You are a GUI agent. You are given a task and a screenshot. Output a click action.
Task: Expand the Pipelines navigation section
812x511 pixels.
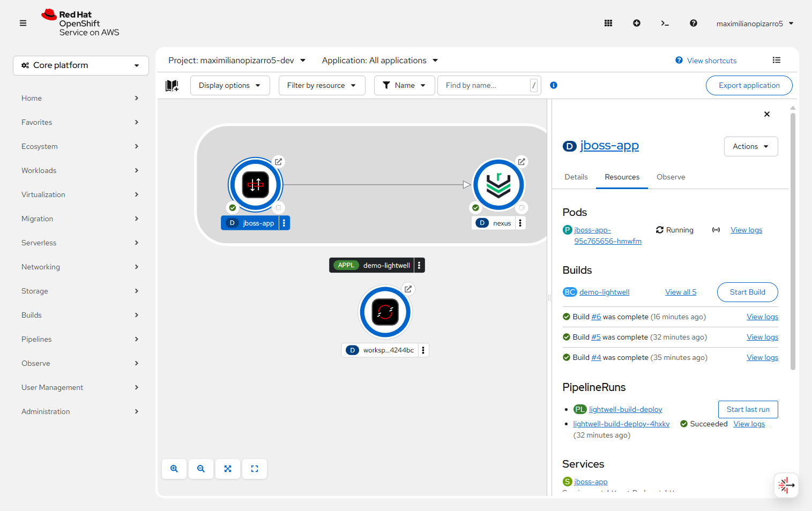click(80, 339)
